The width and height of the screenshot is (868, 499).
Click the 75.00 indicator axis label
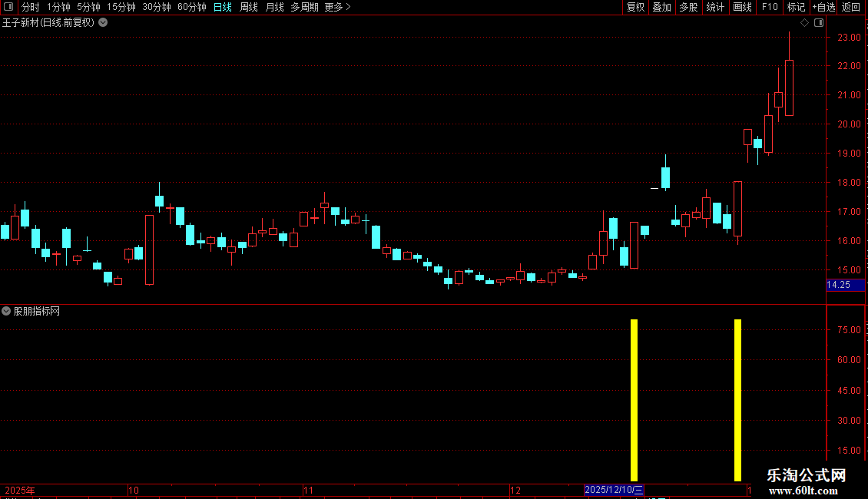click(x=849, y=330)
